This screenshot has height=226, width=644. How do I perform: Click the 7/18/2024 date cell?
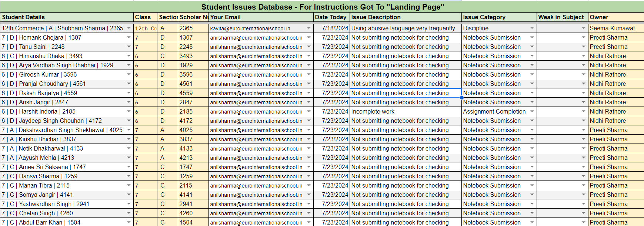pyautogui.click(x=331, y=28)
